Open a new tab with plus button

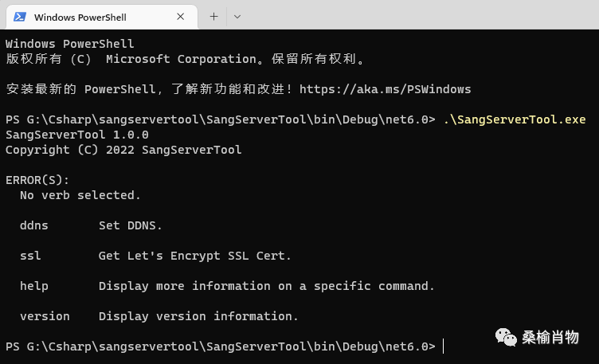point(213,16)
